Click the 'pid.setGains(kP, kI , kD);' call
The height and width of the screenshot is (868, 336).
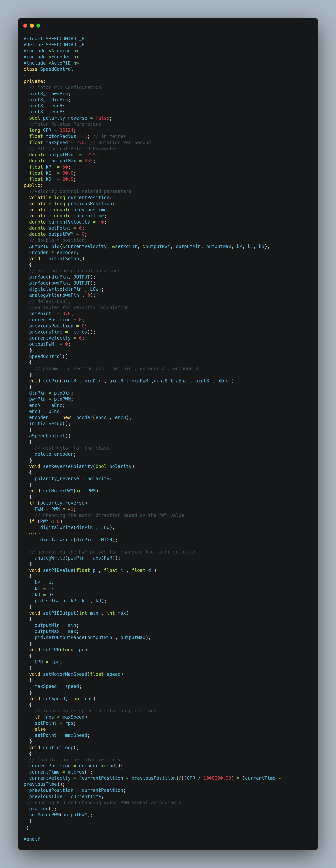[70, 601]
